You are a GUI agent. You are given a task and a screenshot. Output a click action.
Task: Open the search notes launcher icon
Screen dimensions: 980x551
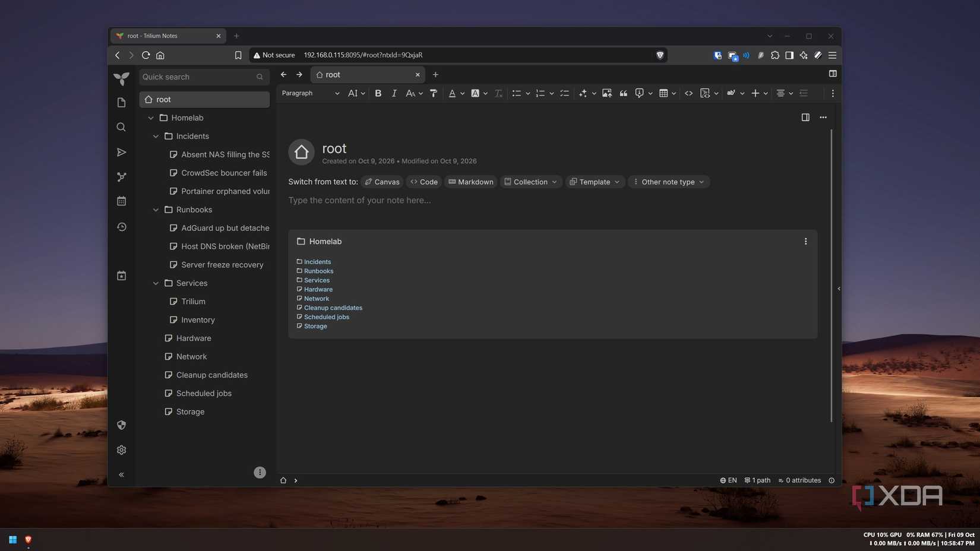click(x=121, y=127)
